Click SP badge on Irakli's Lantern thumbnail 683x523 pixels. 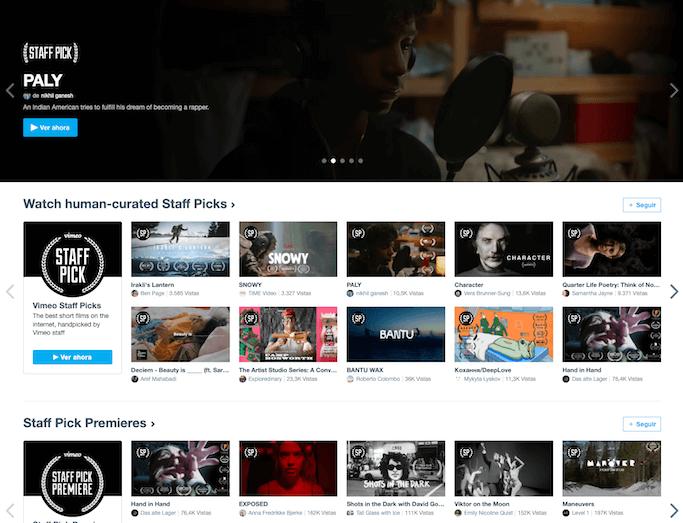[x=142, y=233]
